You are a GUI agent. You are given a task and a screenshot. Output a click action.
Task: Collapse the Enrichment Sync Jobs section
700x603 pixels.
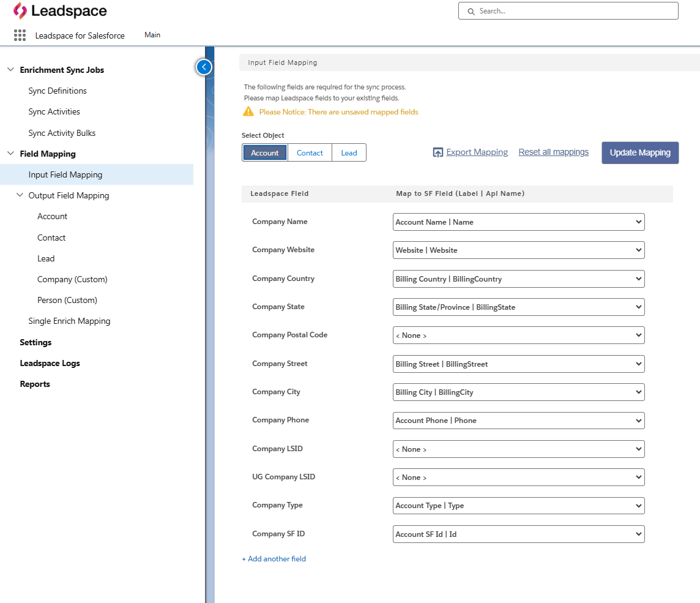tap(11, 70)
